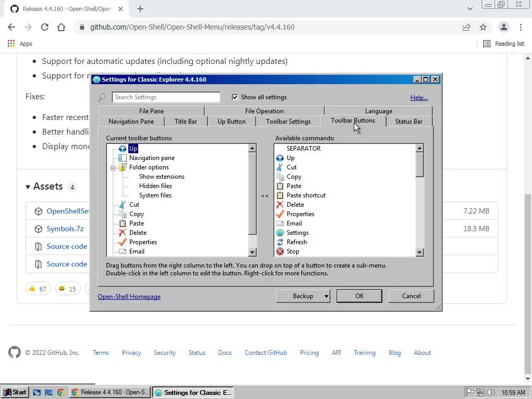
Task: Open the Open-Shell Homepage link
Action: click(x=129, y=297)
